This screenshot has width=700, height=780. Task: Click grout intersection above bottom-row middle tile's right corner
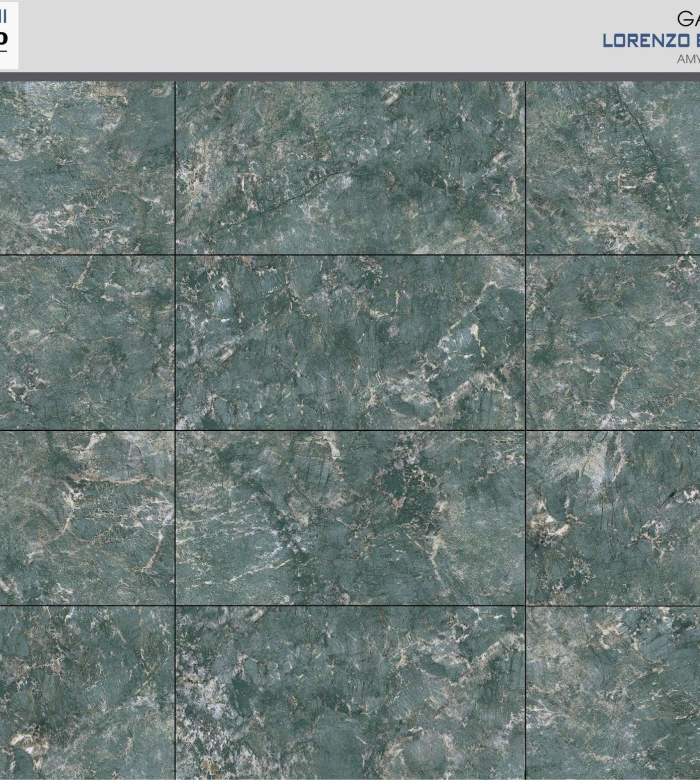pyautogui.click(x=525, y=605)
